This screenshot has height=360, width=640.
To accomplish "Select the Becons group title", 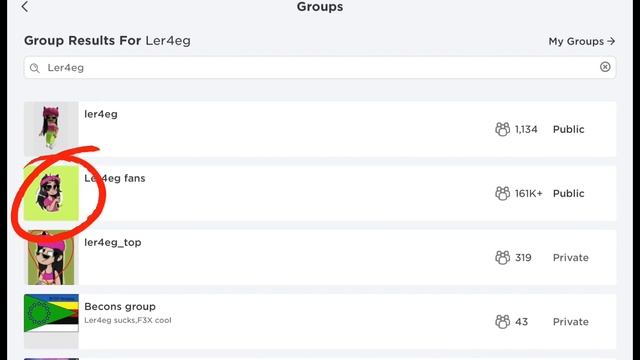I will point(120,307).
